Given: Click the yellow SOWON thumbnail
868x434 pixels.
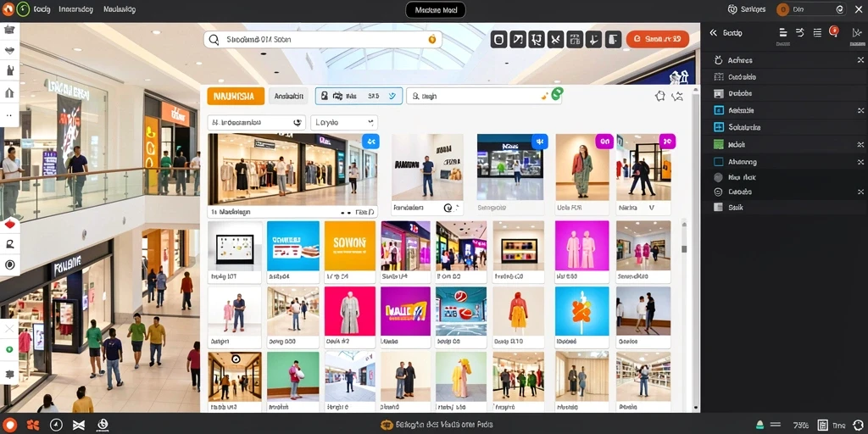Looking at the screenshot, I should click(x=350, y=246).
